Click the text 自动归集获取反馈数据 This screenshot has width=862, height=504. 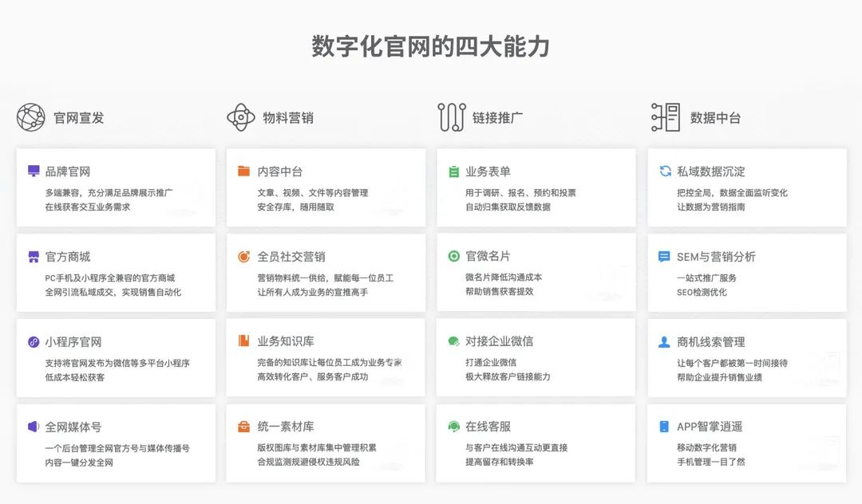click(x=508, y=207)
